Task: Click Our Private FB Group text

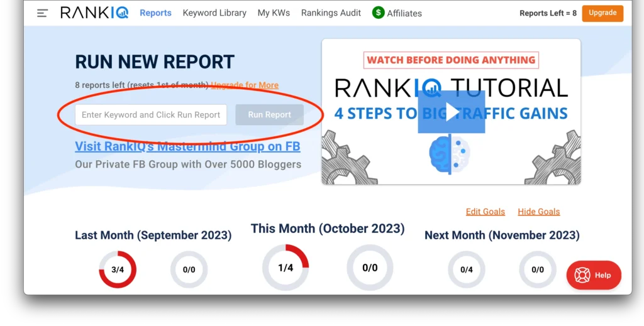Action: coord(187,165)
